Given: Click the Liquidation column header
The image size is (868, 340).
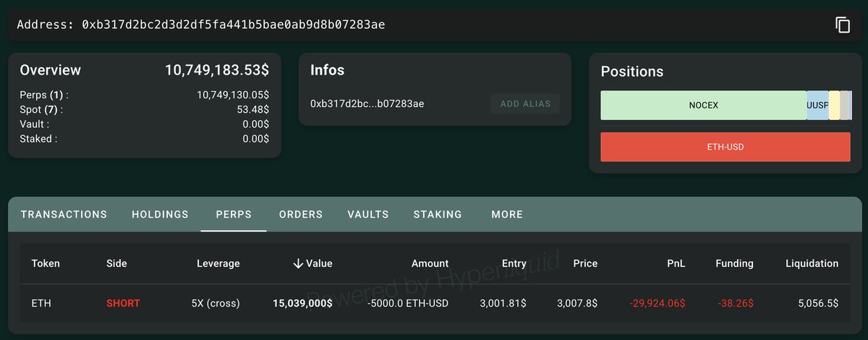Looking at the screenshot, I should [812, 263].
